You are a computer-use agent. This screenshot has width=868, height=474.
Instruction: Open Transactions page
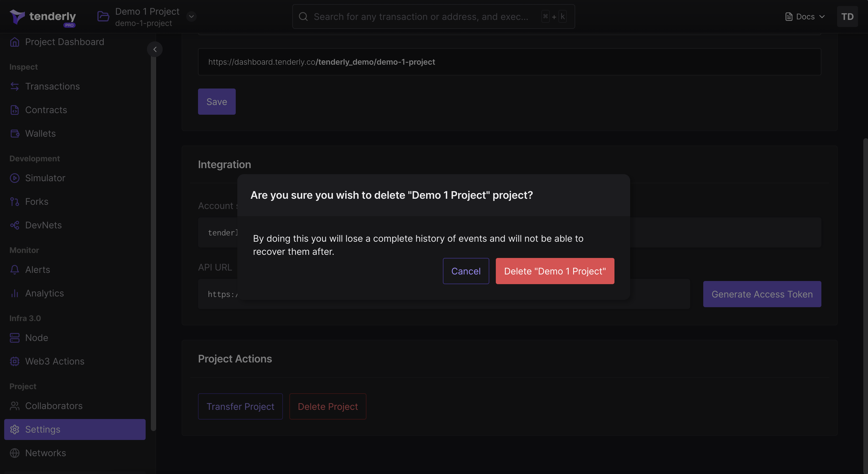pos(53,86)
